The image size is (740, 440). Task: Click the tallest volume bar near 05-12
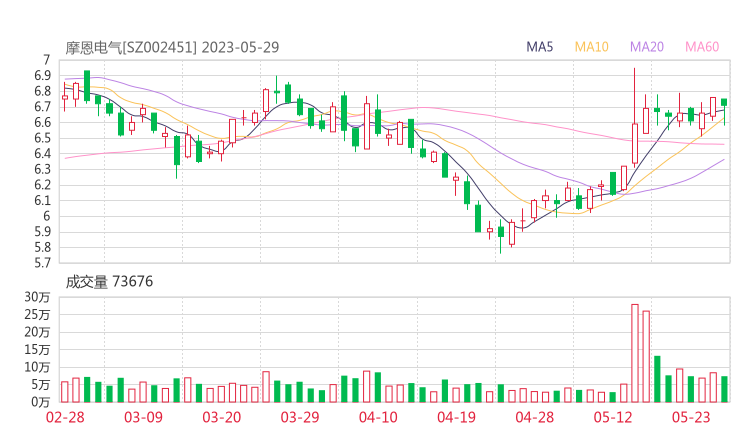click(635, 353)
